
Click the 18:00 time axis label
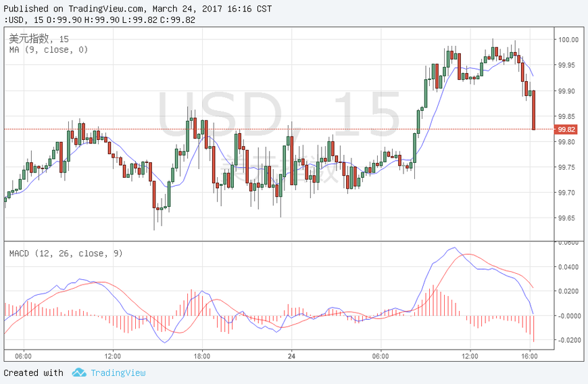click(x=202, y=356)
